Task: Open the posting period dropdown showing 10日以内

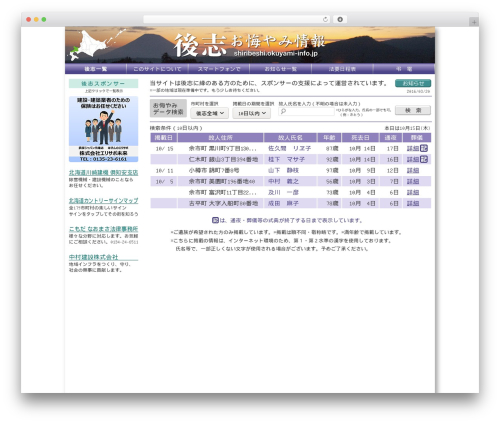Action: [x=252, y=113]
